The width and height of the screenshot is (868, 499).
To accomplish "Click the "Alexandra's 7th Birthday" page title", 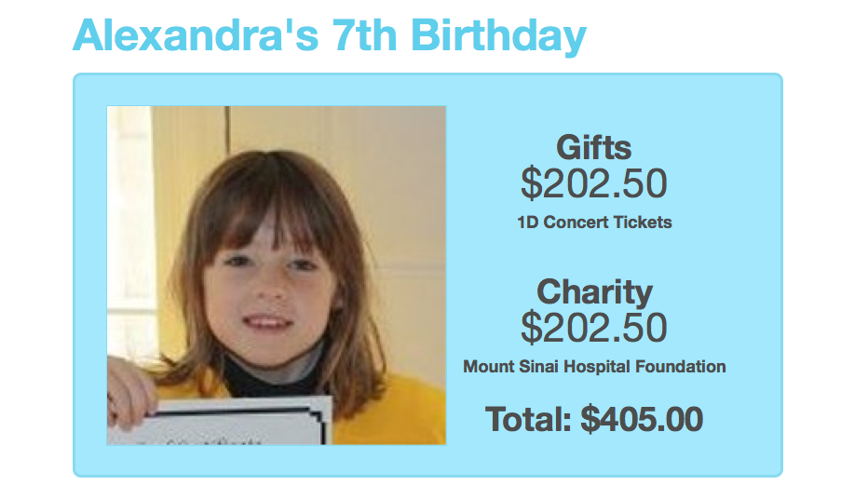I will [x=329, y=36].
